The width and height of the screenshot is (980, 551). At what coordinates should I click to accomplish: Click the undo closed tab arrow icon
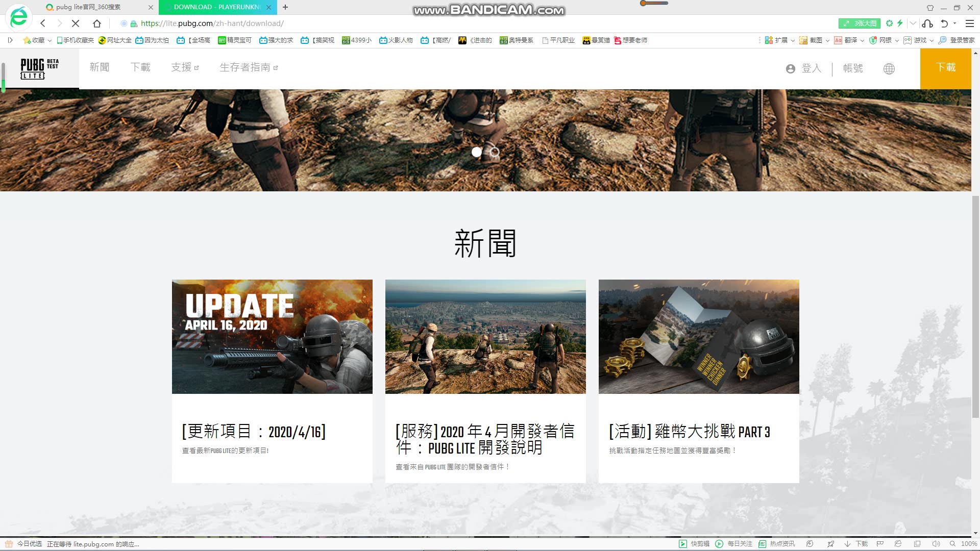(944, 23)
